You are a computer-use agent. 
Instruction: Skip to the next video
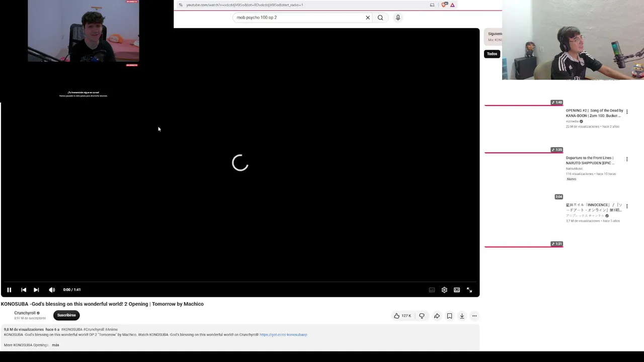[x=36, y=290]
